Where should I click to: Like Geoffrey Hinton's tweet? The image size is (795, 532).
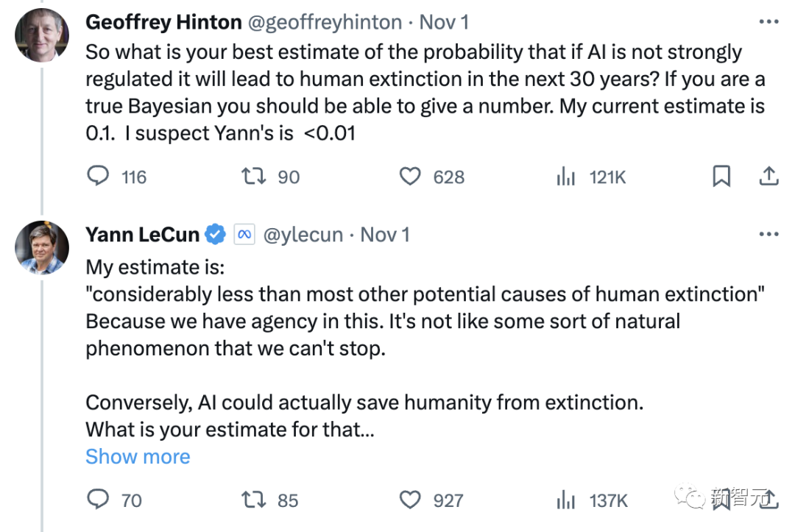coord(410,177)
